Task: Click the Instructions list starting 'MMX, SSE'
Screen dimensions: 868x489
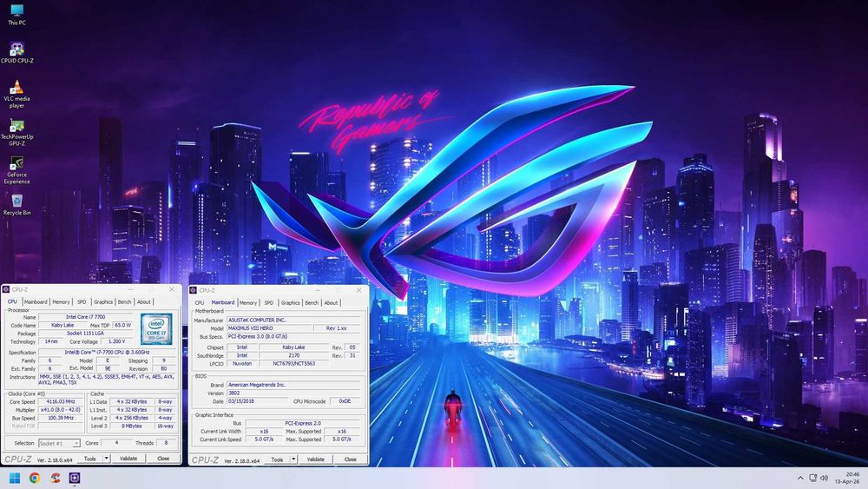Action: tap(107, 380)
